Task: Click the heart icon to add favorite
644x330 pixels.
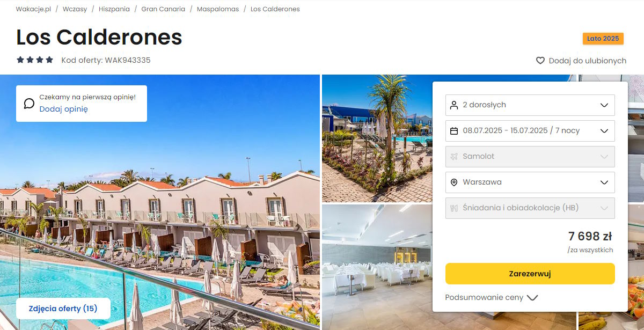Action: tap(540, 61)
